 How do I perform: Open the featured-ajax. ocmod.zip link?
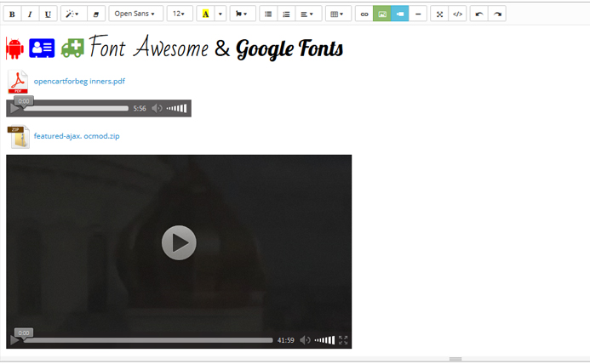tap(77, 136)
